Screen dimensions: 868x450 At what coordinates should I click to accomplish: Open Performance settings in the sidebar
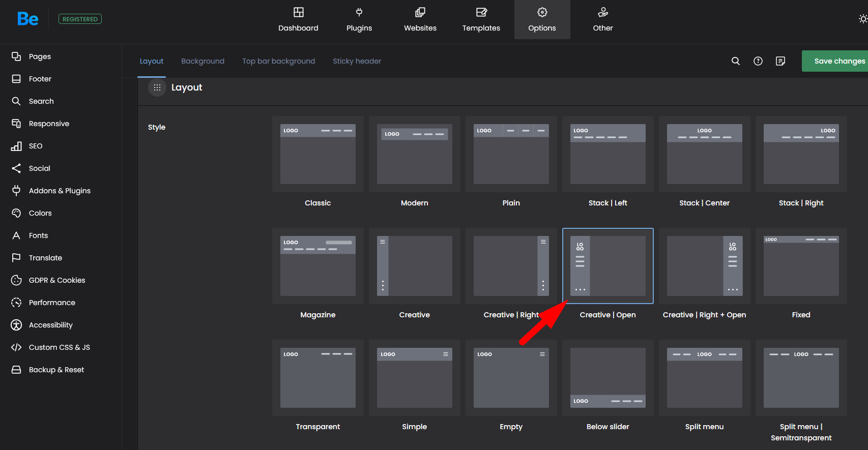tap(52, 303)
